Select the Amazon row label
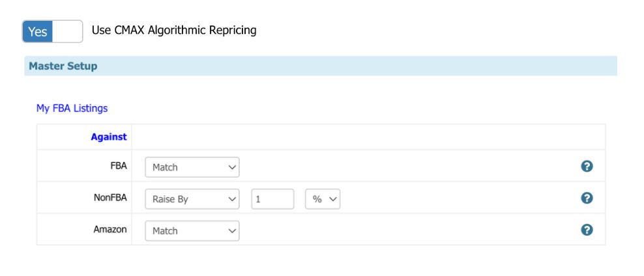 (110, 230)
